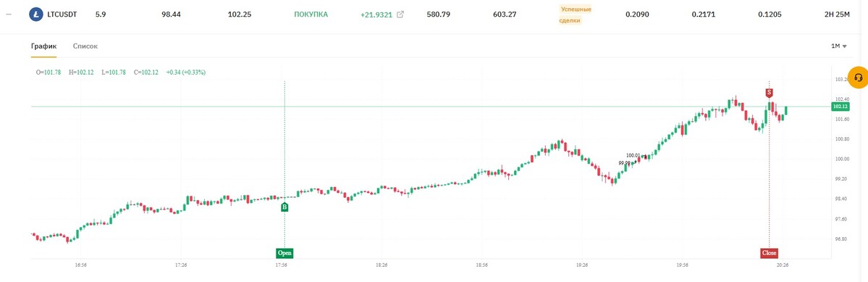Click the ПОКУПКА trade direction label

click(311, 14)
